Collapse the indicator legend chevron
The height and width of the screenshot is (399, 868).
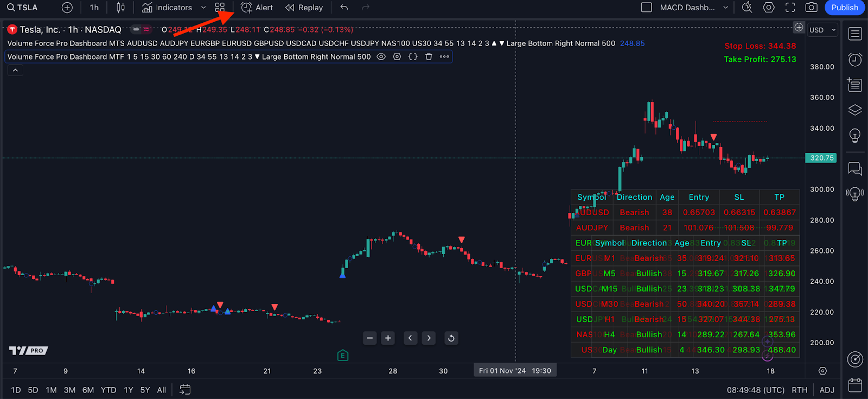coord(15,70)
